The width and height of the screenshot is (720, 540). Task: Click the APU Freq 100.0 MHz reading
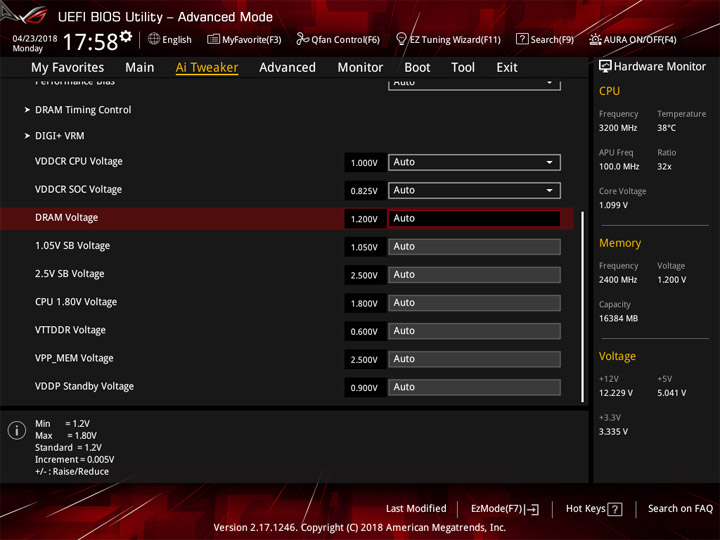click(x=619, y=167)
